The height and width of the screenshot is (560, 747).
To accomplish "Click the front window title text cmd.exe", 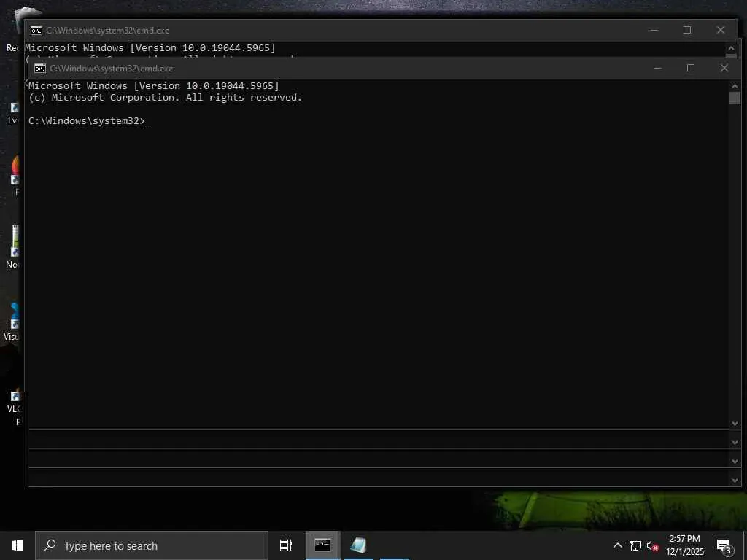I will 112,69.
